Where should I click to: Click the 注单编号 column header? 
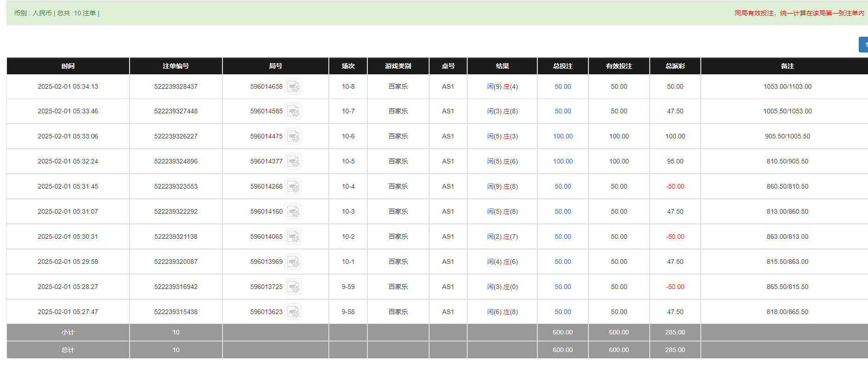[176, 66]
